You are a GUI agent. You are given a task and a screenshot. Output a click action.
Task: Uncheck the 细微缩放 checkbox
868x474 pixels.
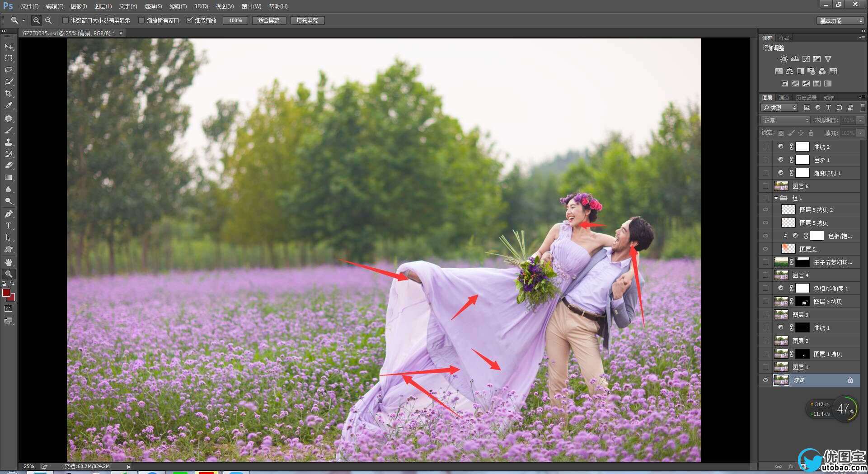pyautogui.click(x=190, y=20)
